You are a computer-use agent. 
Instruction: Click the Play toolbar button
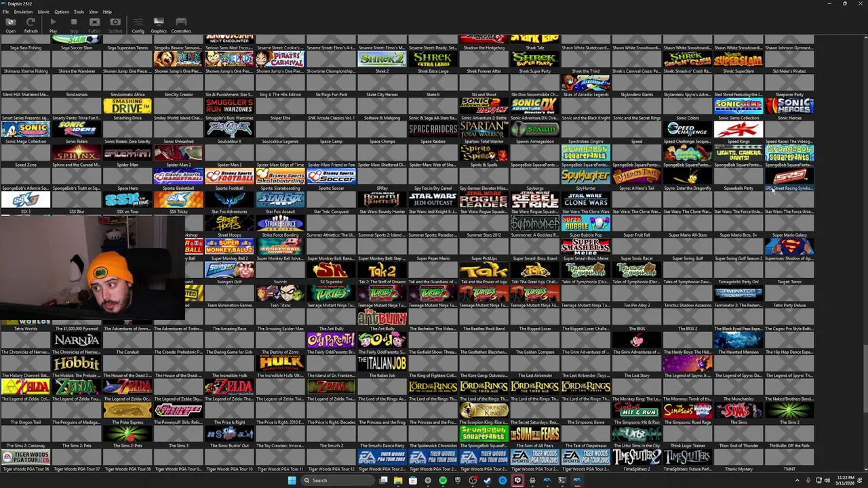53,25
